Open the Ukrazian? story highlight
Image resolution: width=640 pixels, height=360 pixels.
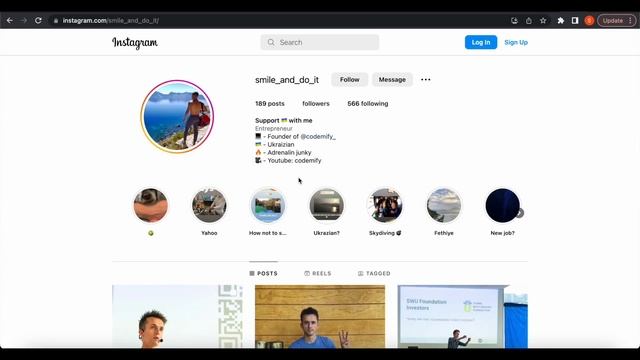[327, 205]
